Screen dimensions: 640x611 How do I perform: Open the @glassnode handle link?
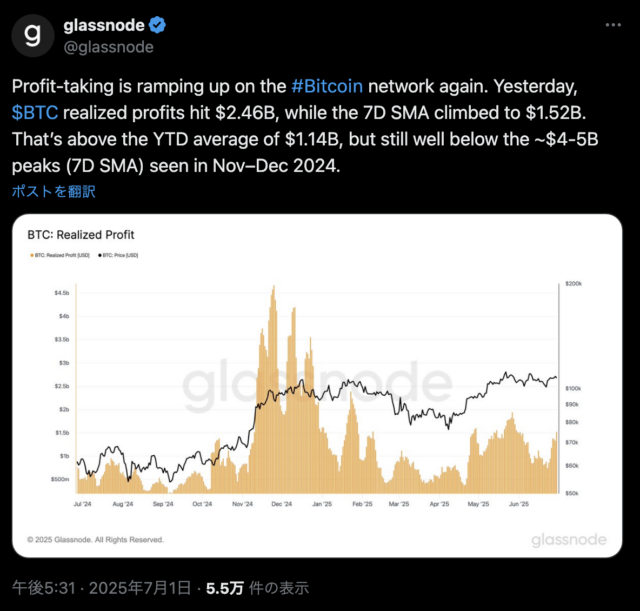[x=109, y=47]
